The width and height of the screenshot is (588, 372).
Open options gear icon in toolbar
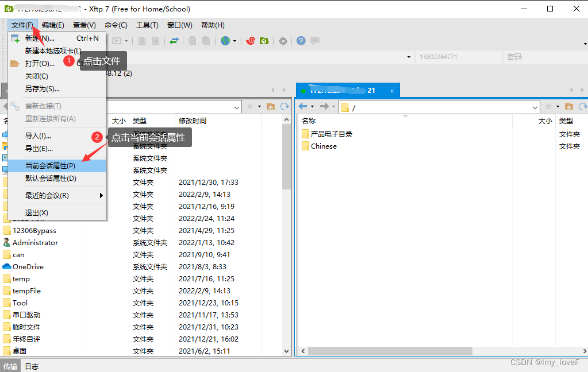[x=283, y=41]
